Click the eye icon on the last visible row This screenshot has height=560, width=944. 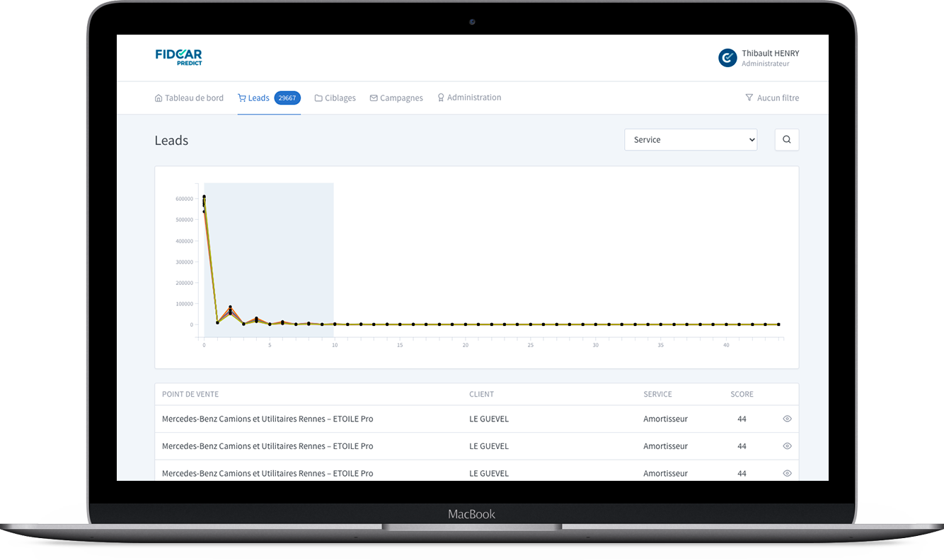point(787,473)
